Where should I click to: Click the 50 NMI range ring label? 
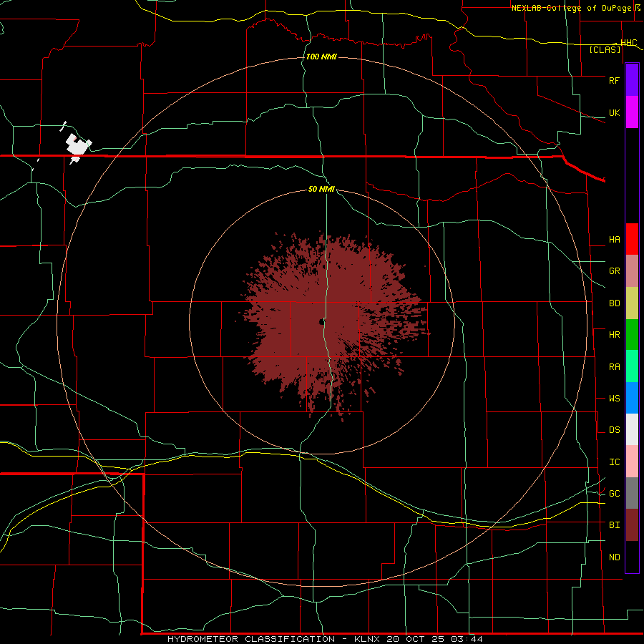coord(321,189)
